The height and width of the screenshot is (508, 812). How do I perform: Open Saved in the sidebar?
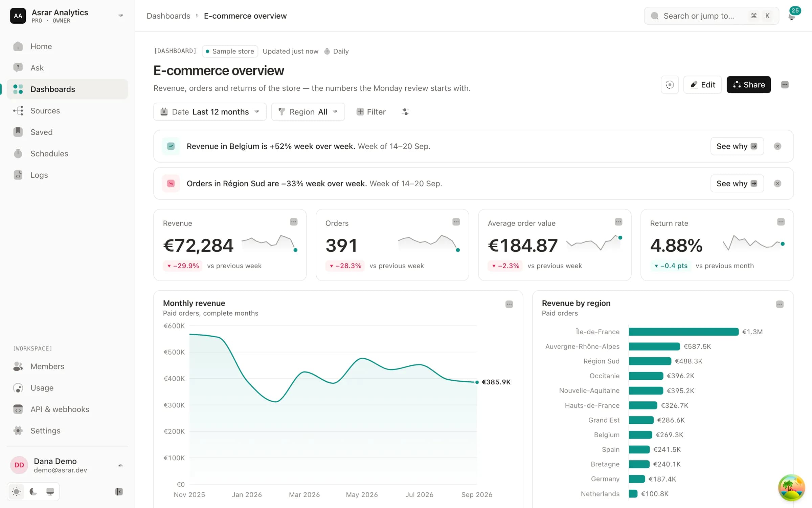click(x=67, y=132)
